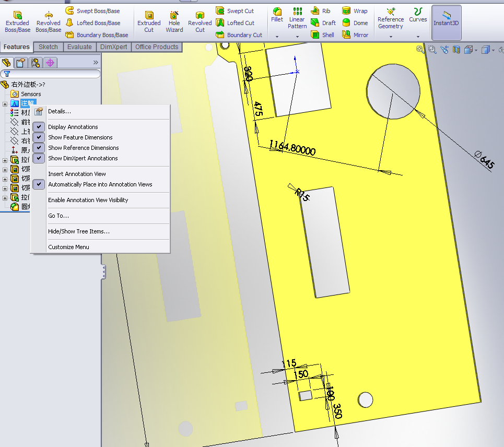This screenshot has width=504, height=447.
Task: Switch to the Features tab
Action: coord(16,47)
